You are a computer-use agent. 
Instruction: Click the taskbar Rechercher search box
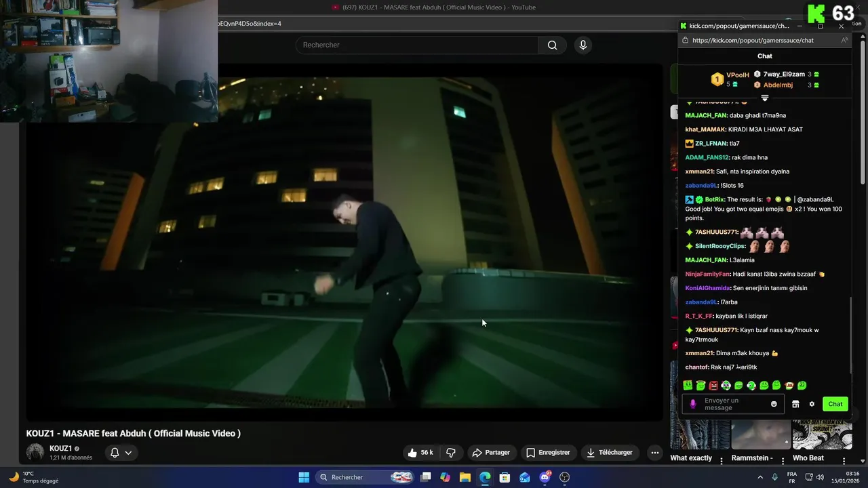coord(366,477)
